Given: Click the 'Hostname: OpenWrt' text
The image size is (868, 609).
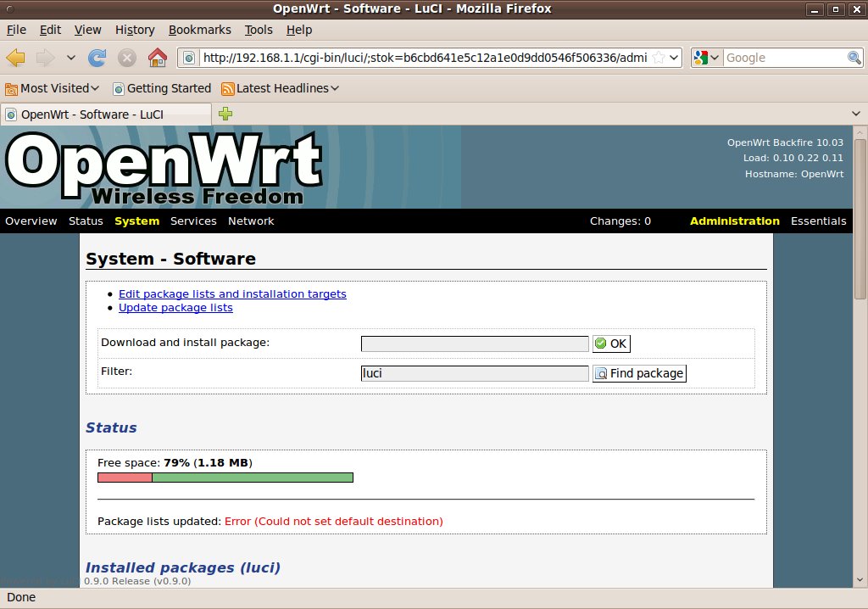Looking at the screenshot, I should click(793, 174).
